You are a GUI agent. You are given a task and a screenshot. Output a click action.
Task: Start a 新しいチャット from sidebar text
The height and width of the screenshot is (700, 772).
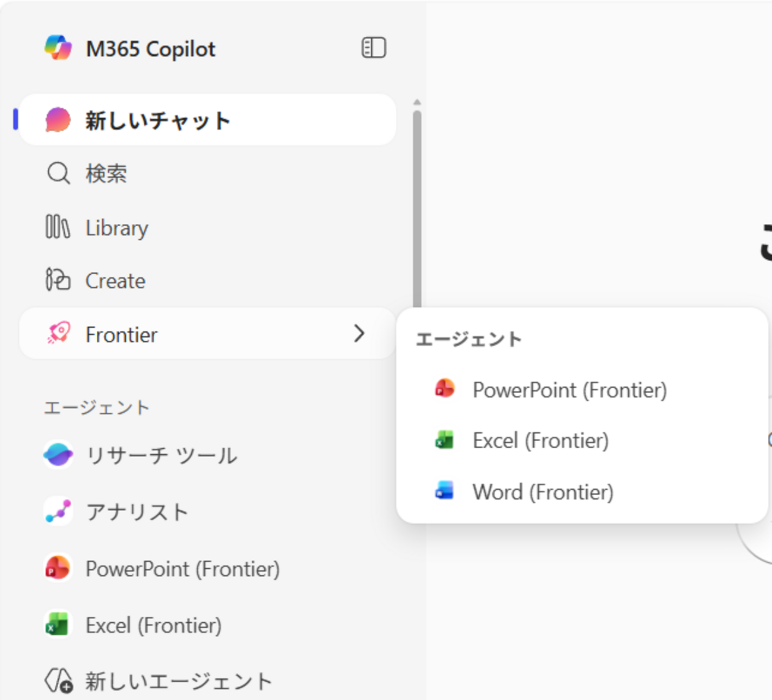158,121
